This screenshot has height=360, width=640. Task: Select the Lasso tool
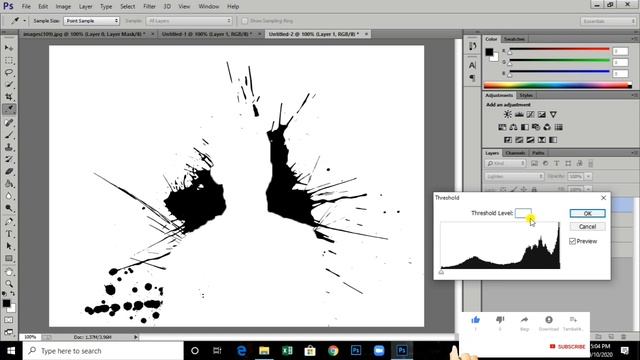pos(9,72)
